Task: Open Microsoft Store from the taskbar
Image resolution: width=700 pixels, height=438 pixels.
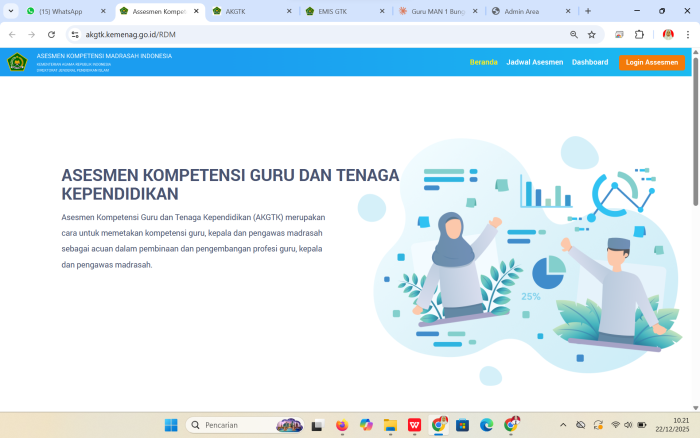Action: click(462, 425)
